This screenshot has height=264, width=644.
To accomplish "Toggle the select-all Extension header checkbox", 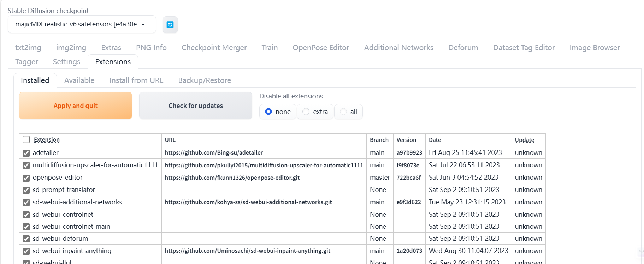I will (26, 139).
